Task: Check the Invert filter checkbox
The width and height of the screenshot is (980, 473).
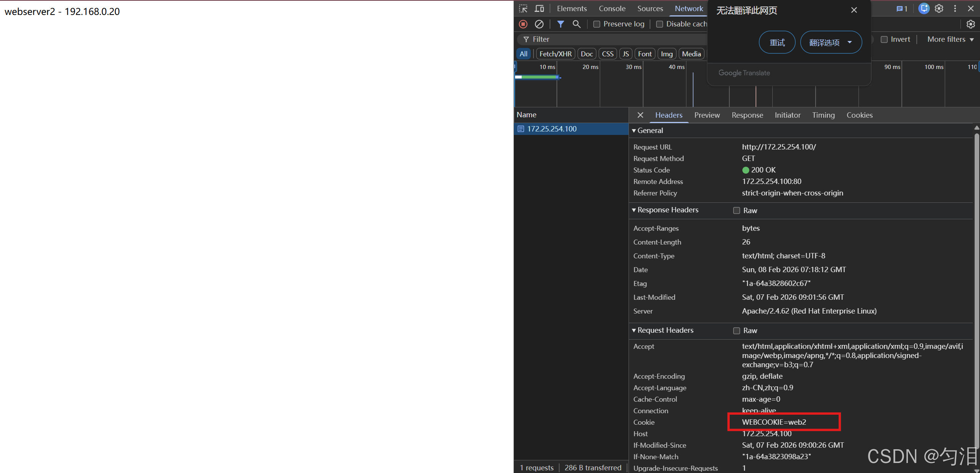Action: click(884, 39)
